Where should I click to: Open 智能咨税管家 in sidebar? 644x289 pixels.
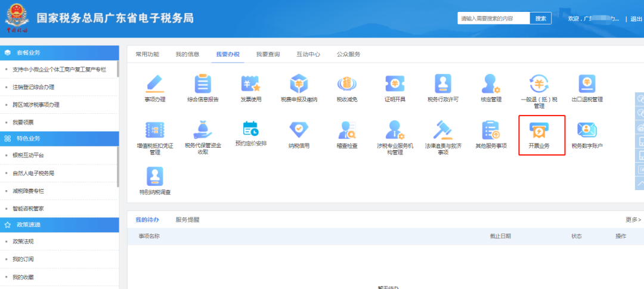(29, 209)
